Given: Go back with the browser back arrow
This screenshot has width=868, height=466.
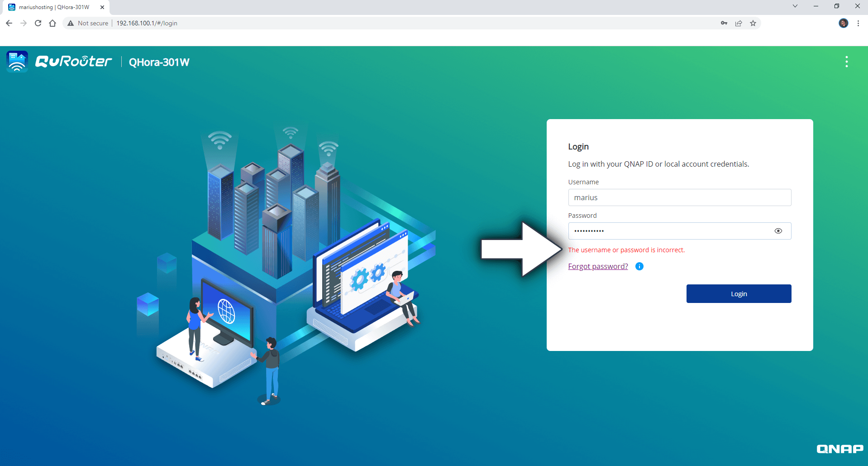Looking at the screenshot, I should pyautogui.click(x=9, y=23).
